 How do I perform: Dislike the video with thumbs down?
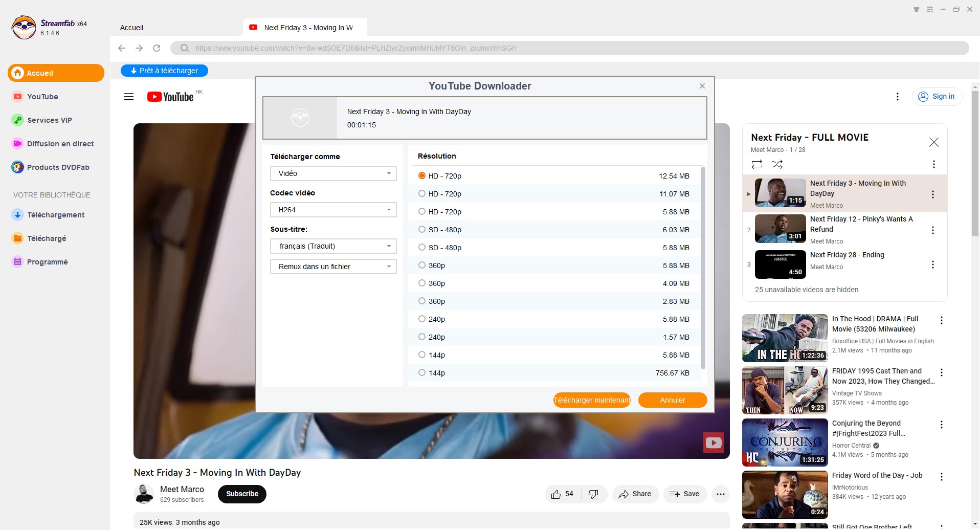click(593, 494)
